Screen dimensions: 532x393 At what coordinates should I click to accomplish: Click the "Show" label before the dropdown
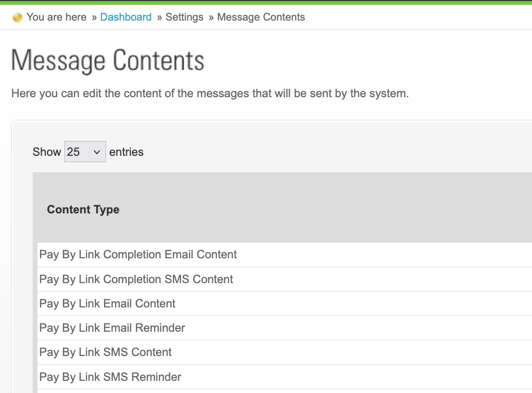click(47, 152)
